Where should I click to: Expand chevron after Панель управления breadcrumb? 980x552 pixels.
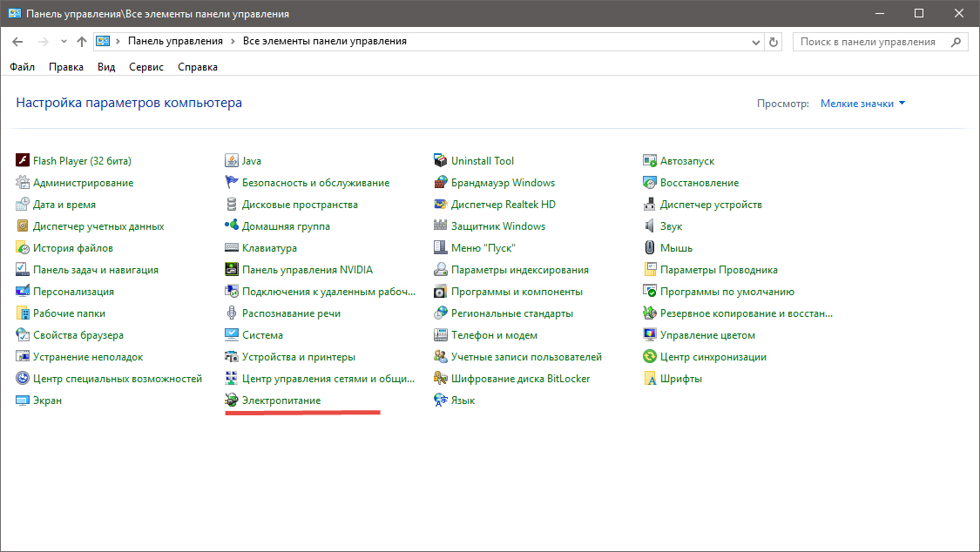point(233,41)
